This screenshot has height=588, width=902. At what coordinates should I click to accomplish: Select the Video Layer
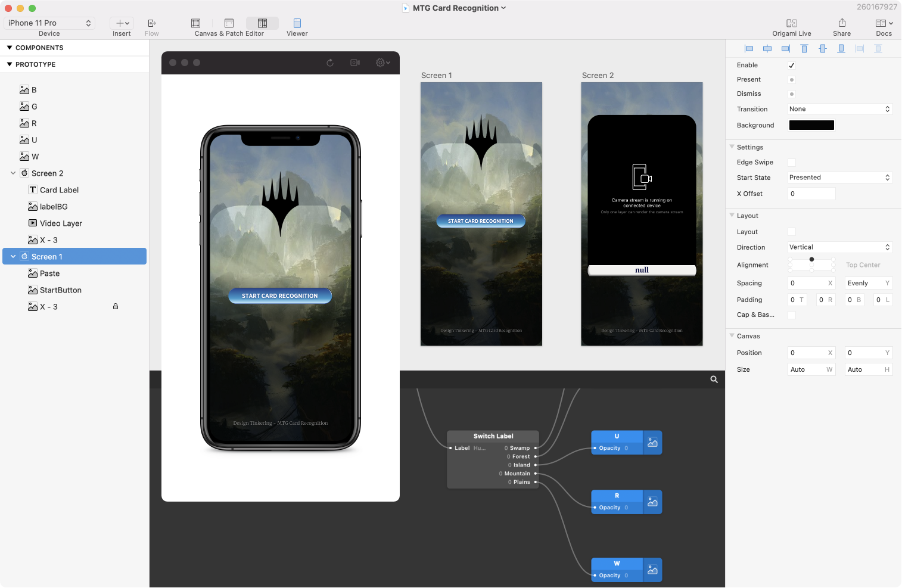coord(74,223)
